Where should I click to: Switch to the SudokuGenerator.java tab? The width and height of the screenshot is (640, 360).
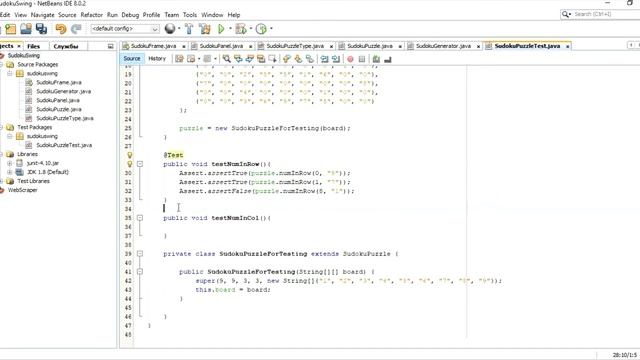tap(443, 46)
